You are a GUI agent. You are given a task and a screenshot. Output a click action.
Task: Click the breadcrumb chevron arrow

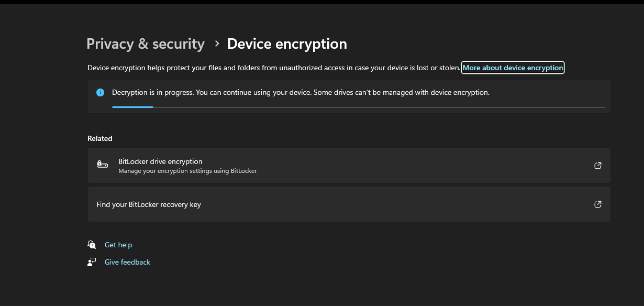[217, 44]
